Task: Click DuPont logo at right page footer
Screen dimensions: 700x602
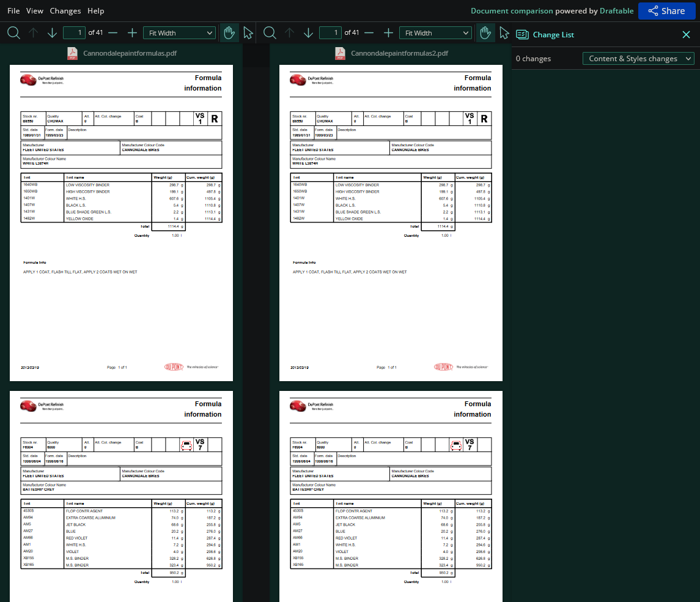Action: tap(443, 367)
